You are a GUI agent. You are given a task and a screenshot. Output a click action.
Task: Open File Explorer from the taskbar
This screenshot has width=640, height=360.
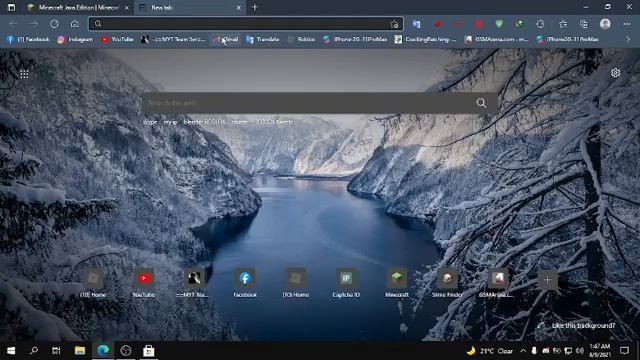[80, 351]
